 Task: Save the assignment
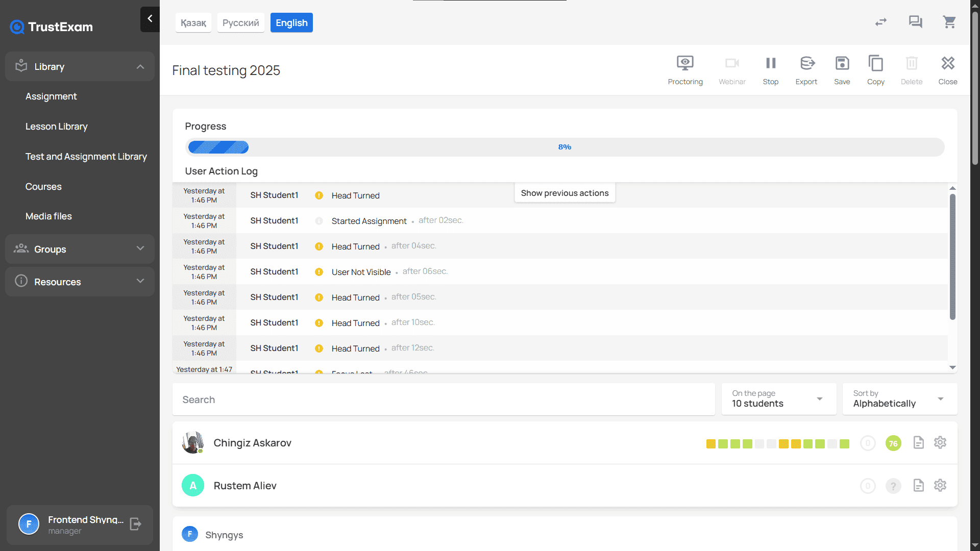point(842,70)
